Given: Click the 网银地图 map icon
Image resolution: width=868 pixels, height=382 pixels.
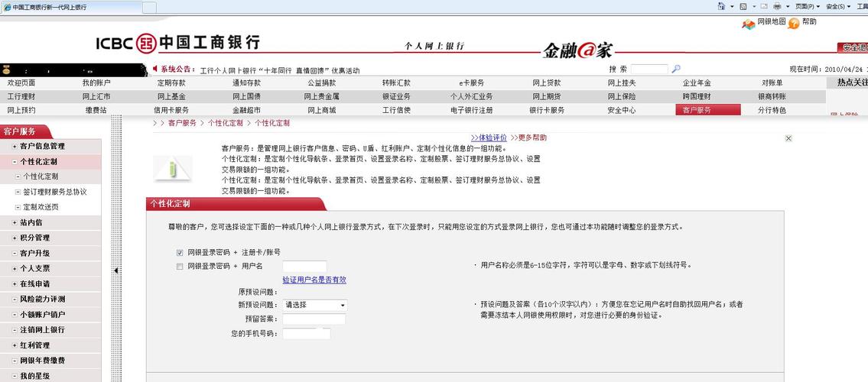Looking at the screenshot, I should point(749,24).
